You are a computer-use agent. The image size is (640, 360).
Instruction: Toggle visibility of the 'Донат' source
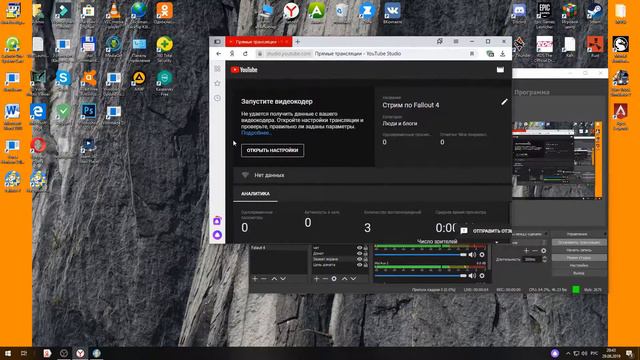click(x=360, y=253)
